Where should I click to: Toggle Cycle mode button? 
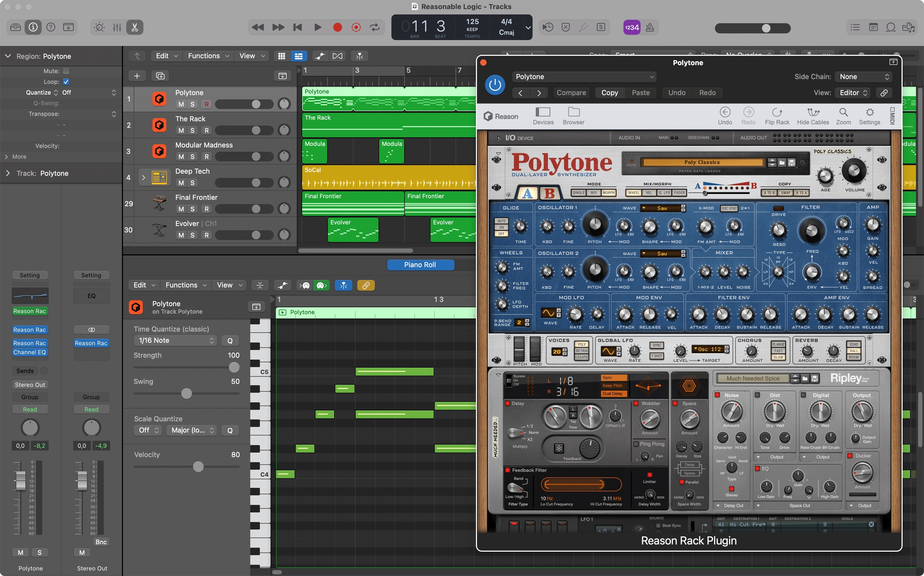pyautogui.click(x=375, y=27)
